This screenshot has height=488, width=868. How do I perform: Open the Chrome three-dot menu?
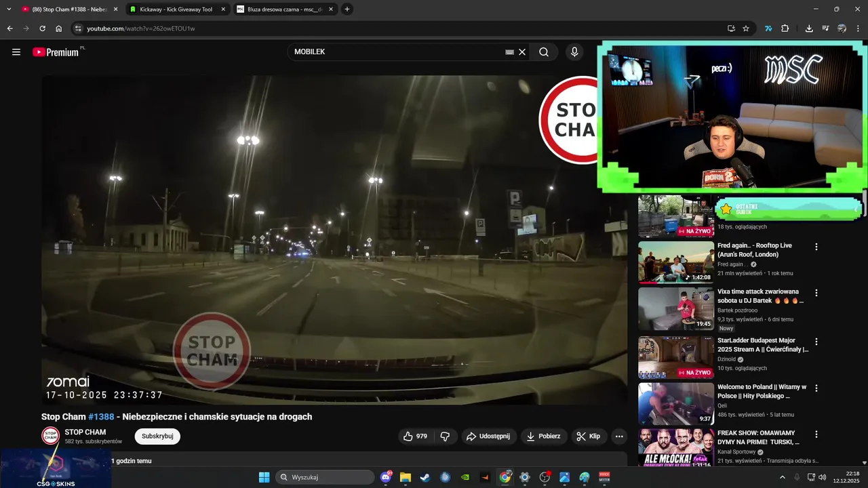(858, 28)
